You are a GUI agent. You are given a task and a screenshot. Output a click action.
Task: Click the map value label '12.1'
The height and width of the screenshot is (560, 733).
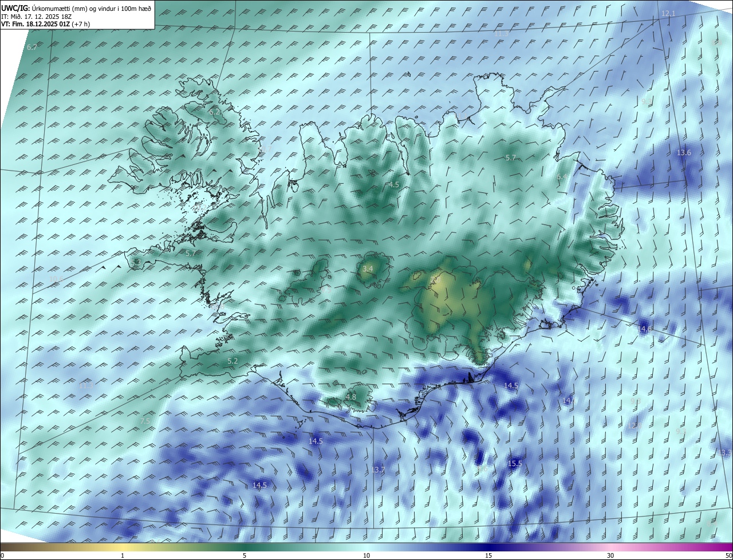point(668,13)
